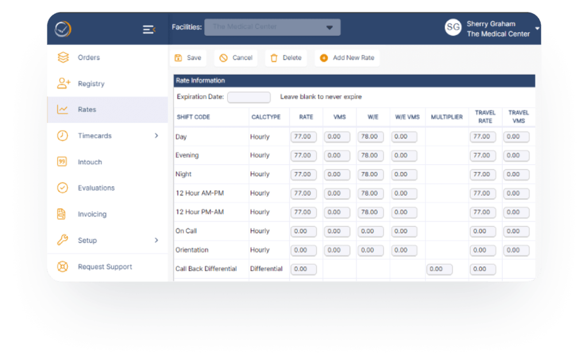Click the app logo in top-left corner
The image size is (588, 364).
coord(63,29)
